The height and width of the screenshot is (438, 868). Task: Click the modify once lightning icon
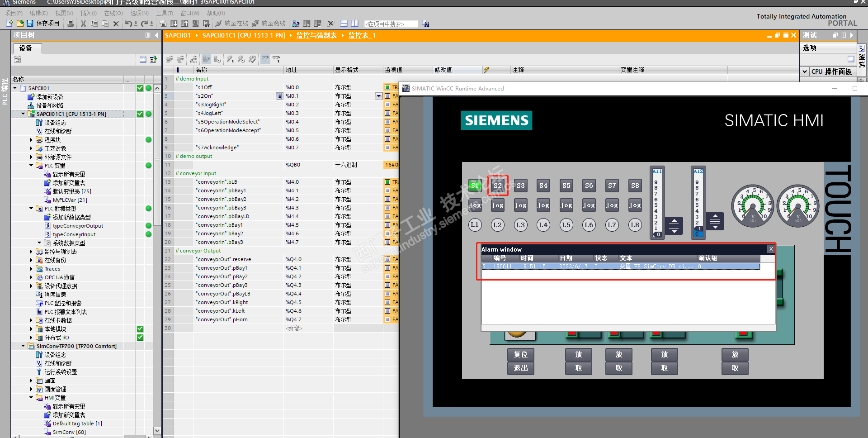[230, 59]
